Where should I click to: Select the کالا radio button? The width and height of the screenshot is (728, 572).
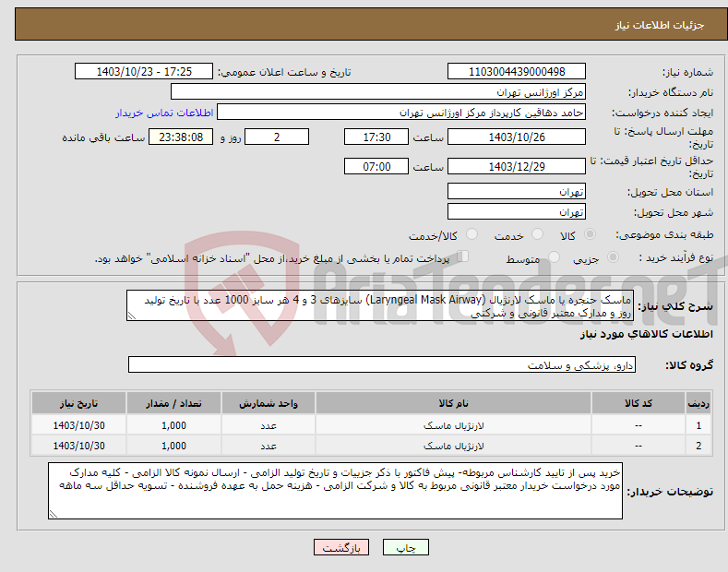(590, 234)
